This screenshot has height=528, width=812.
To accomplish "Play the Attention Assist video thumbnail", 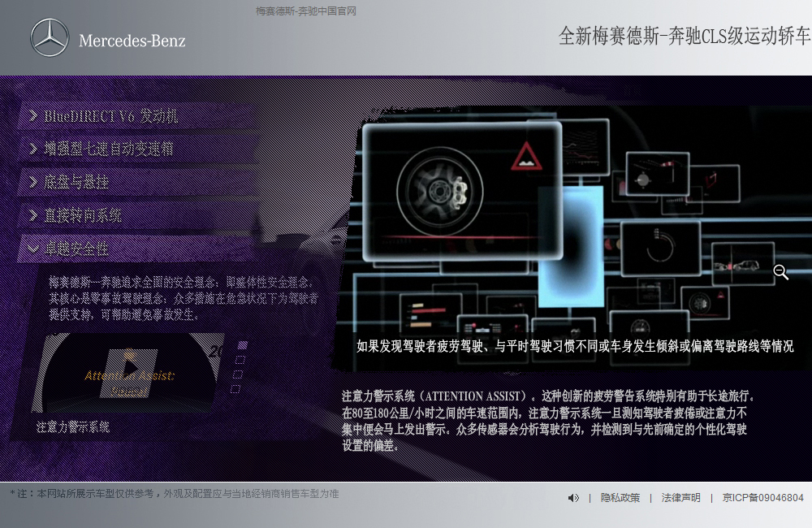I will 129,368.
